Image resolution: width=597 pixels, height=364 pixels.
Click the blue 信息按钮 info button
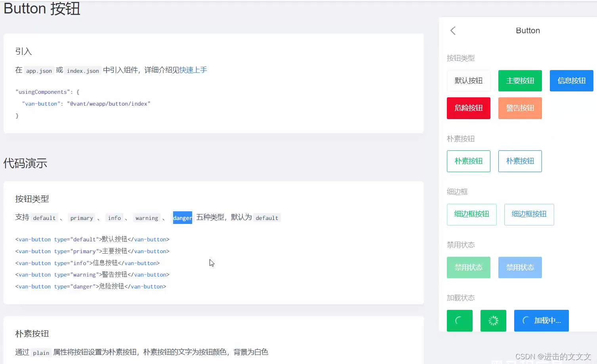pyautogui.click(x=571, y=80)
